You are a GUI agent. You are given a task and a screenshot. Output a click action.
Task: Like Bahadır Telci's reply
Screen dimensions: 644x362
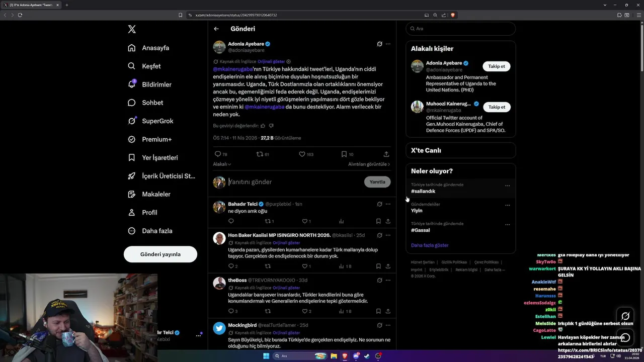306,221
